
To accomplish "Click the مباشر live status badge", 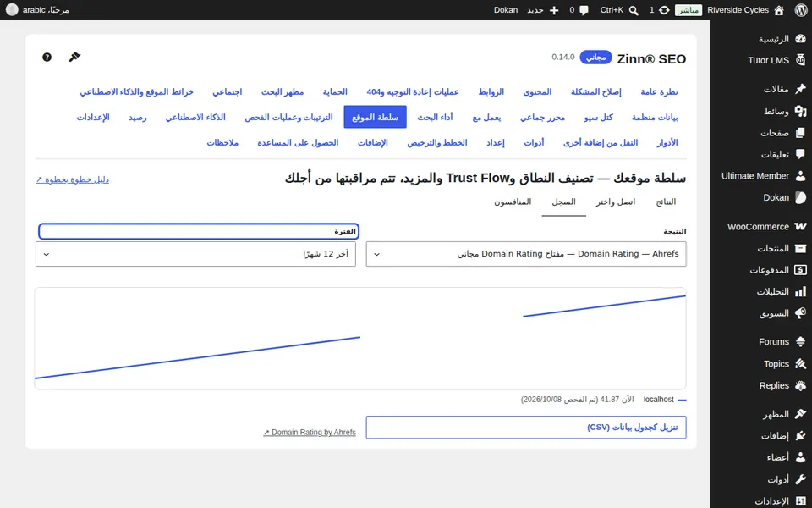I will pos(689,10).
